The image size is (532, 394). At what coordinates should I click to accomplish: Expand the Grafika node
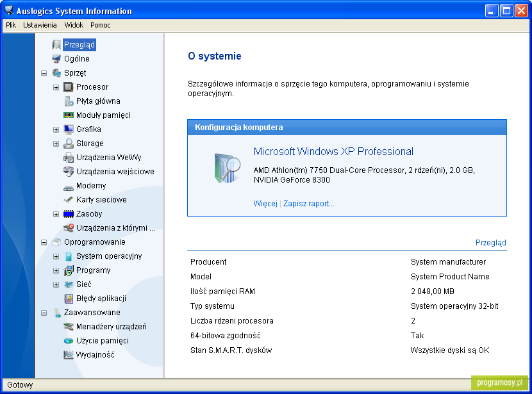tap(56, 129)
